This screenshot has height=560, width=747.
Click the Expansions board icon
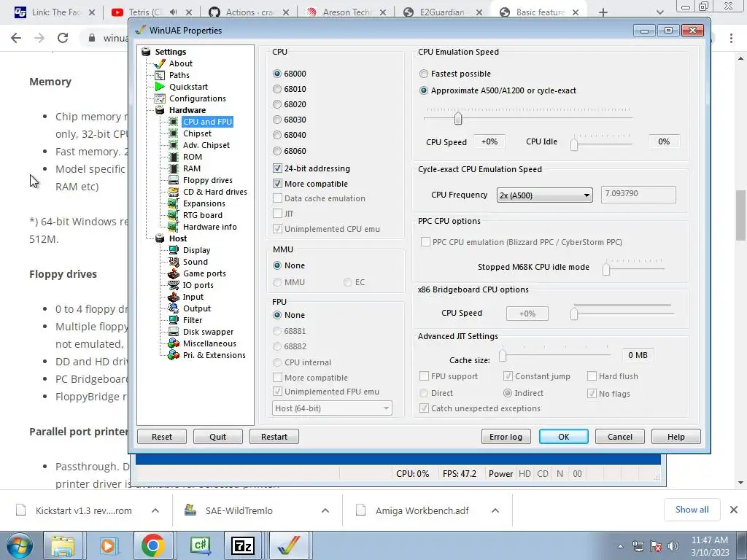(x=174, y=203)
